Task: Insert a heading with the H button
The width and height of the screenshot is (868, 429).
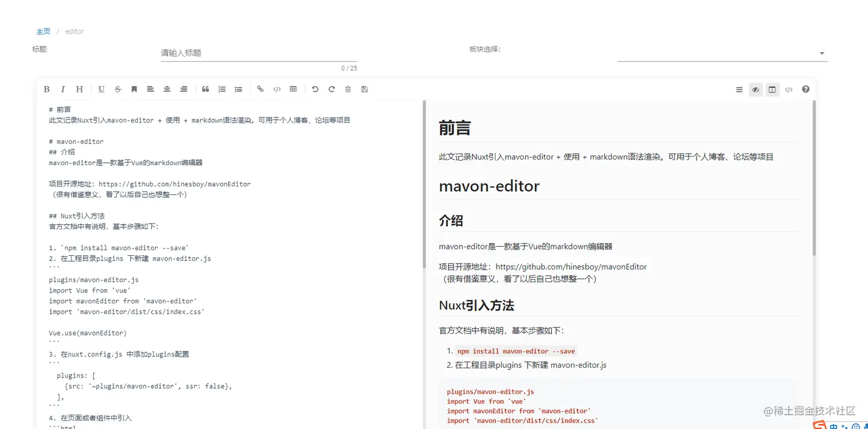Action: point(79,89)
